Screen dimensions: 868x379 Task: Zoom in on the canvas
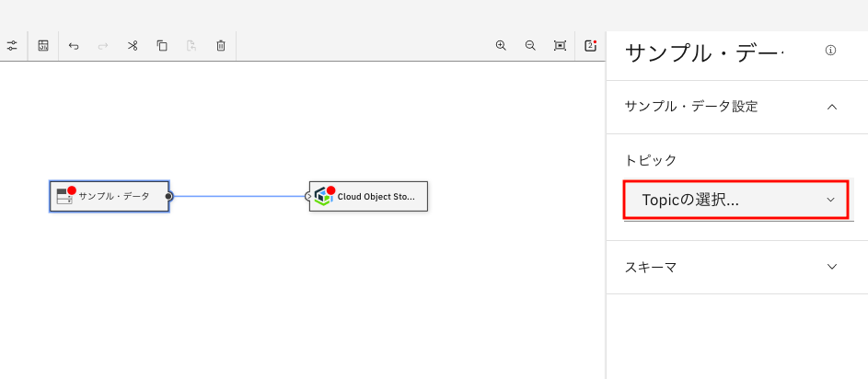tap(501, 46)
